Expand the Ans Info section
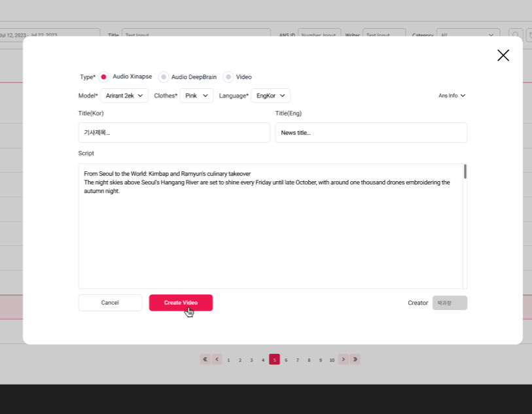The width and height of the screenshot is (532, 414). 452,95
